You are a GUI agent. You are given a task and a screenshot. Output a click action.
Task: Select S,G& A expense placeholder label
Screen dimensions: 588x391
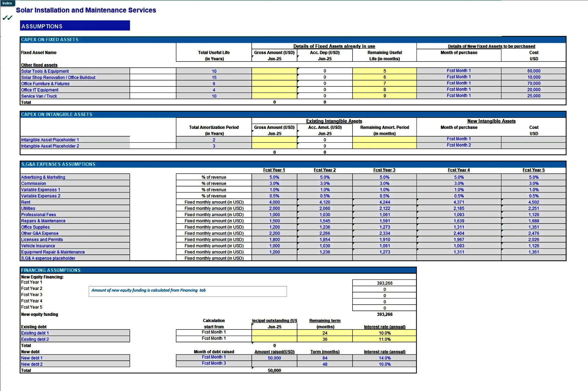75,258
